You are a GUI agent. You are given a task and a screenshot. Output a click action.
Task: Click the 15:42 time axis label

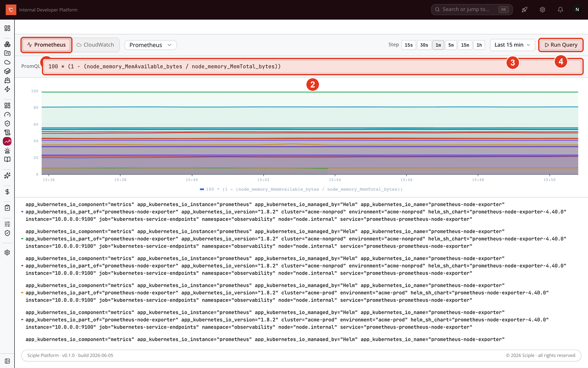[x=263, y=180]
